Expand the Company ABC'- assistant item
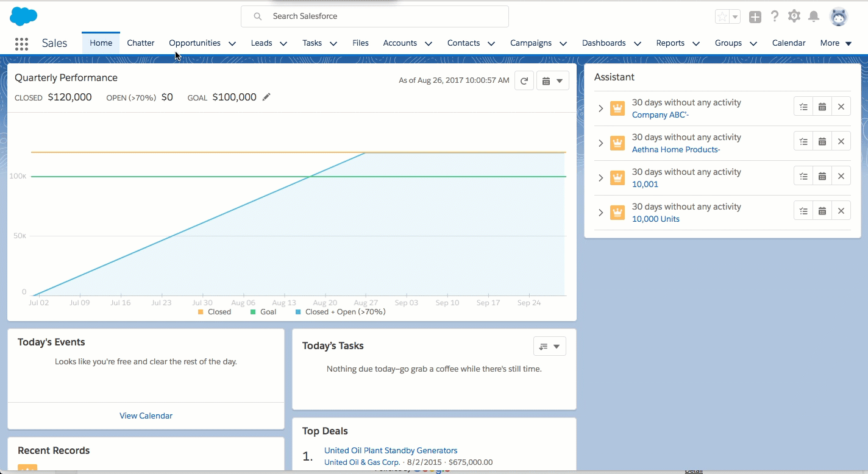The width and height of the screenshot is (868, 474). pyautogui.click(x=600, y=108)
